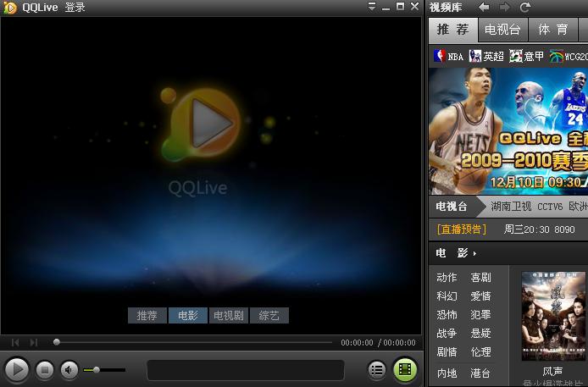The height and width of the screenshot is (387, 588).
Task: Open the 英超 channel link
Action: pyautogui.click(x=486, y=56)
